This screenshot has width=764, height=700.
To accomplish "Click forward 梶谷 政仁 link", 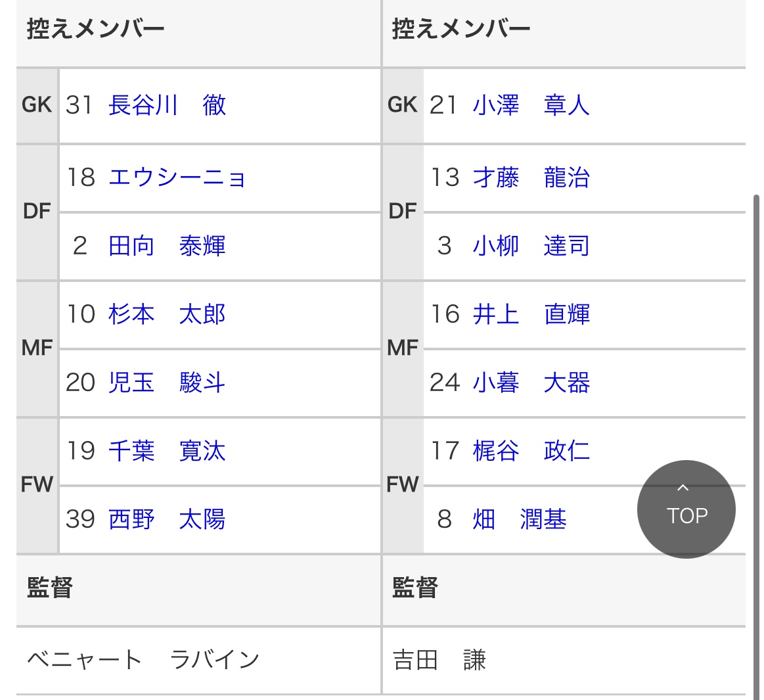I will coord(531,451).
